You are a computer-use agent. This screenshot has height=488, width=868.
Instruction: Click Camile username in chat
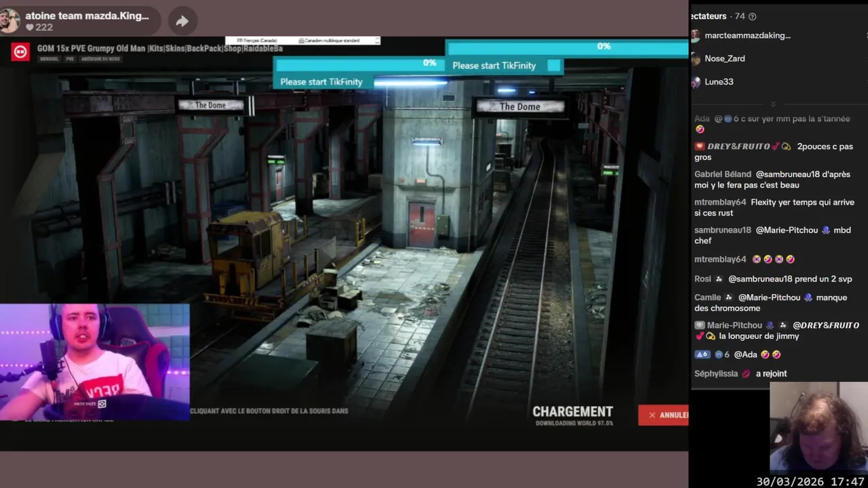(707, 298)
